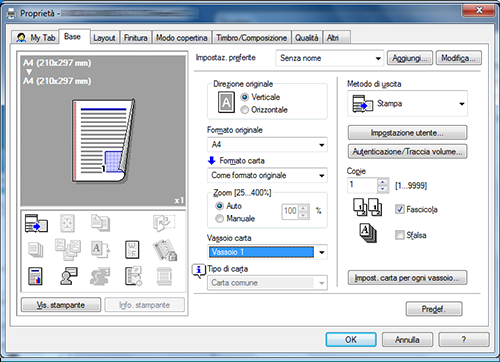Click the page preview thumbnail
This screenshot has height=362, width=500.
point(104,141)
